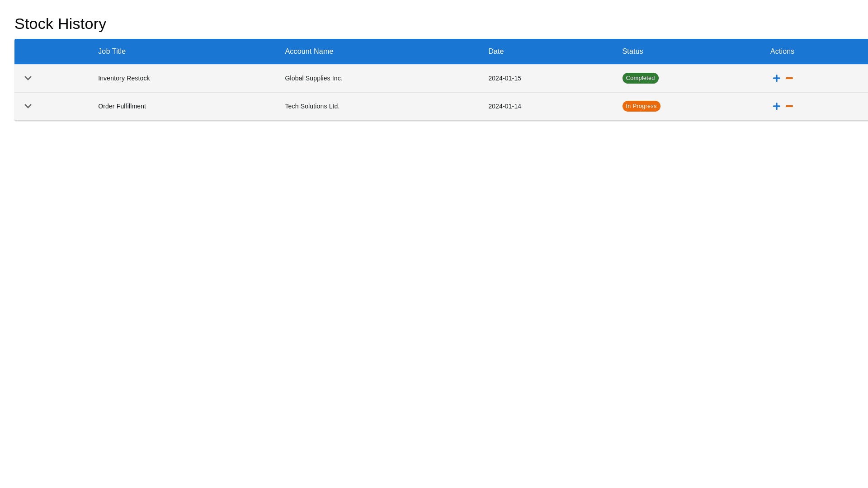The width and height of the screenshot is (868, 488).
Task: Sort by the Job Title column header
Action: point(112,52)
